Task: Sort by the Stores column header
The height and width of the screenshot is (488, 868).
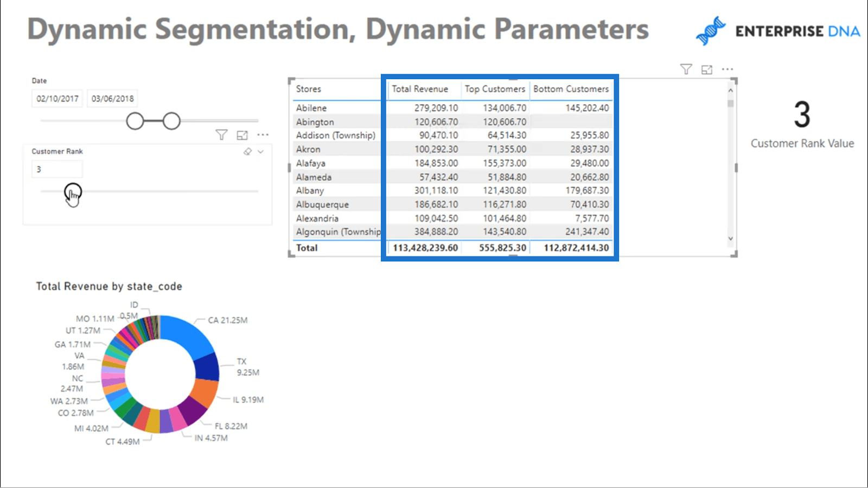Action: [309, 89]
